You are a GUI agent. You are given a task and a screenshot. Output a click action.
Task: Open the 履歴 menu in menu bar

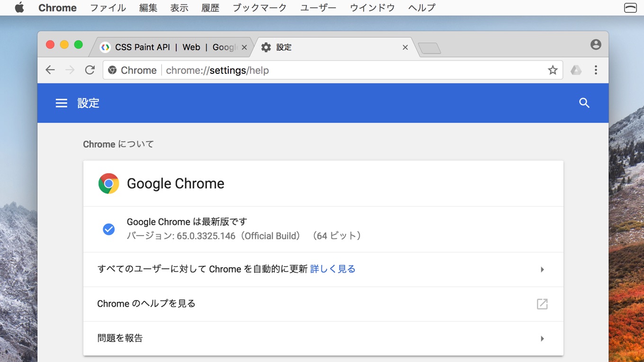coord(210,8)
